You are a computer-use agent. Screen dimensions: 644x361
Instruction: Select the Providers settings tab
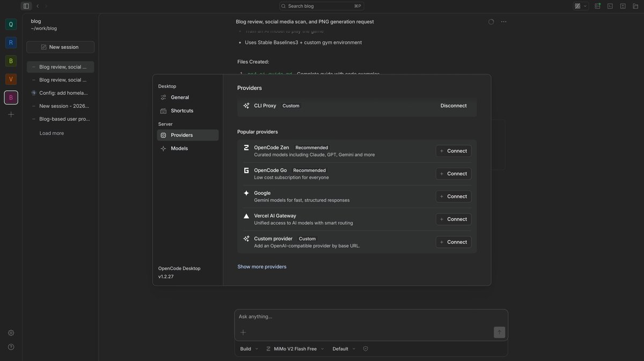187,135
